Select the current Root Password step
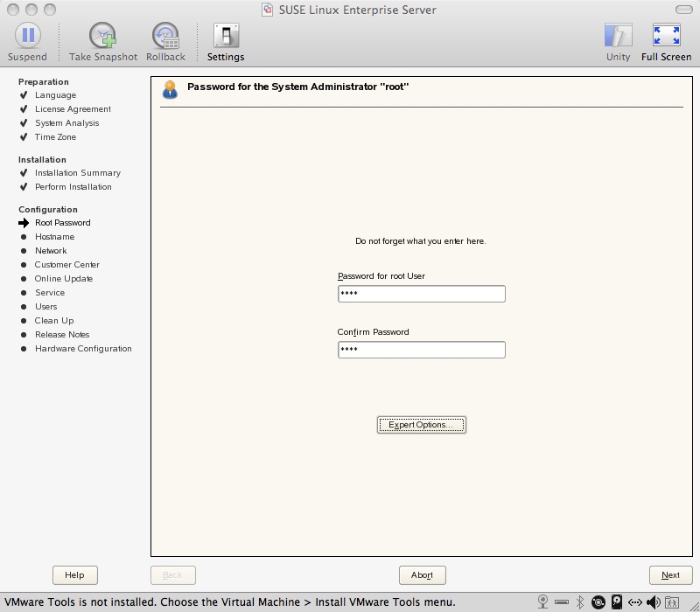The width and height of the screenshot is (700, 612). coord(62,223)
